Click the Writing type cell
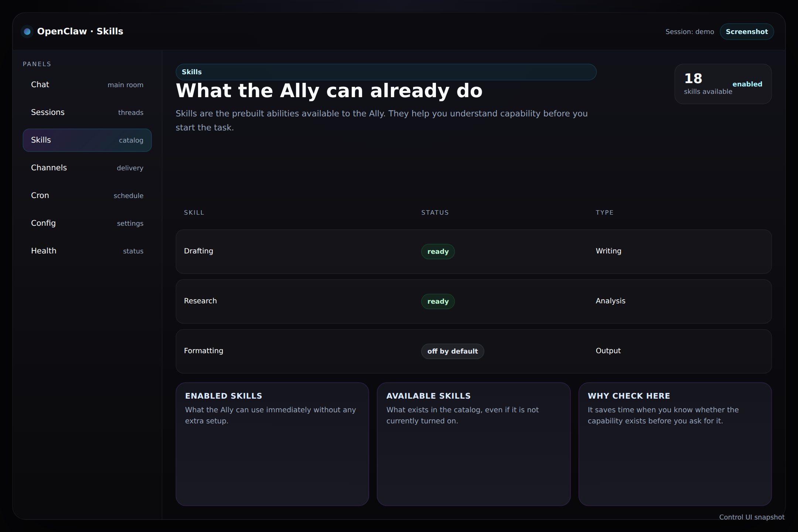The width and height of the screenshot is (798, 532). 608,251
